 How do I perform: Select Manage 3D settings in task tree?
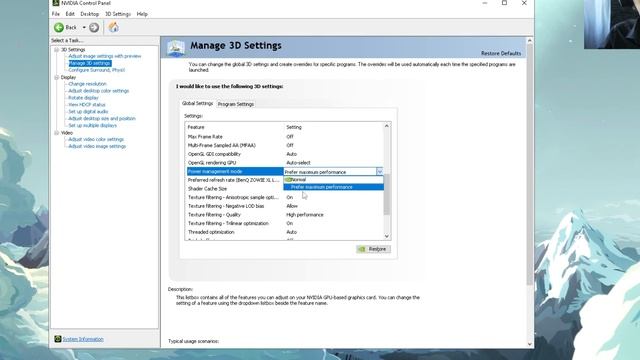pos(90,63)
